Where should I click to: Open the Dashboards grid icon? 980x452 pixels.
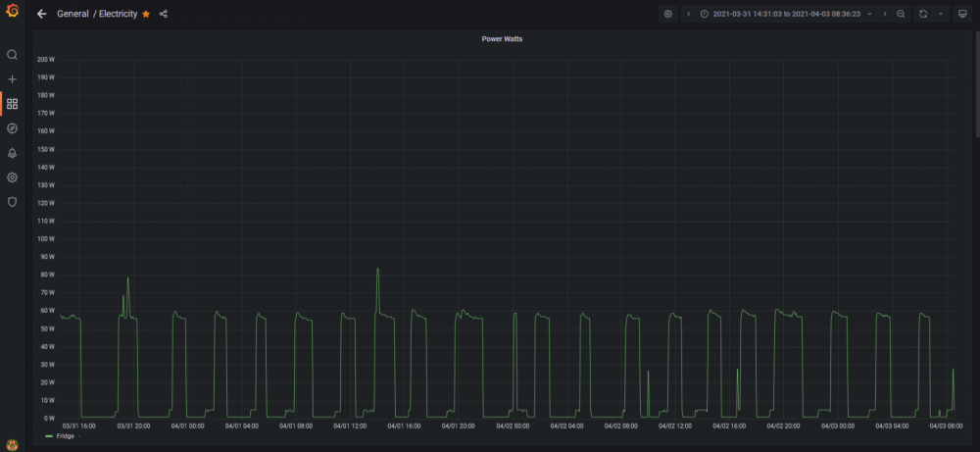coord(12,104)
